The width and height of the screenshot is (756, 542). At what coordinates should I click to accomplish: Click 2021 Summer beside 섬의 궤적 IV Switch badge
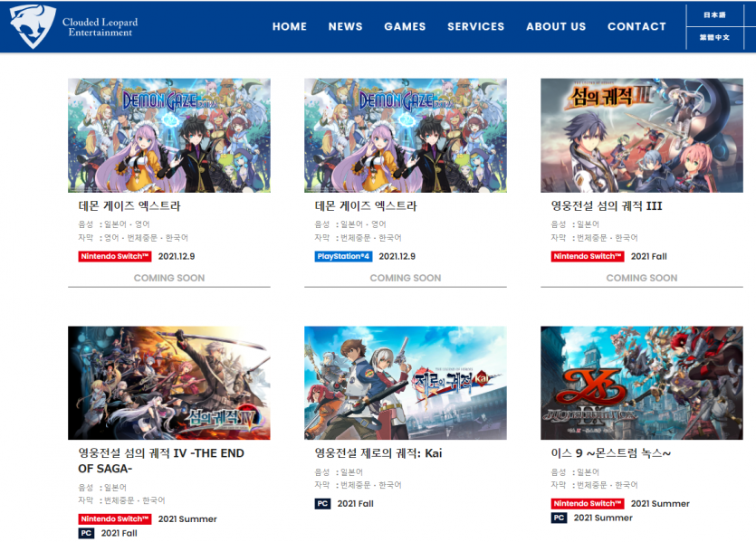pos(187,518)
